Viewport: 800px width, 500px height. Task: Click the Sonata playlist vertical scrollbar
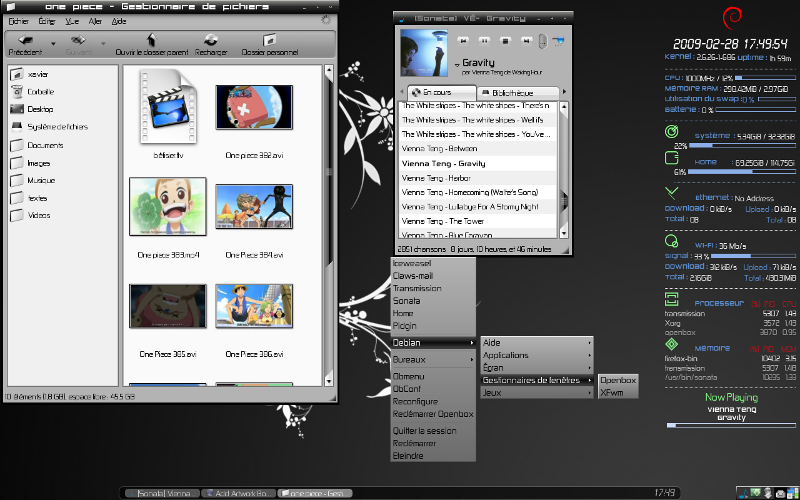(x=564, y=170)
